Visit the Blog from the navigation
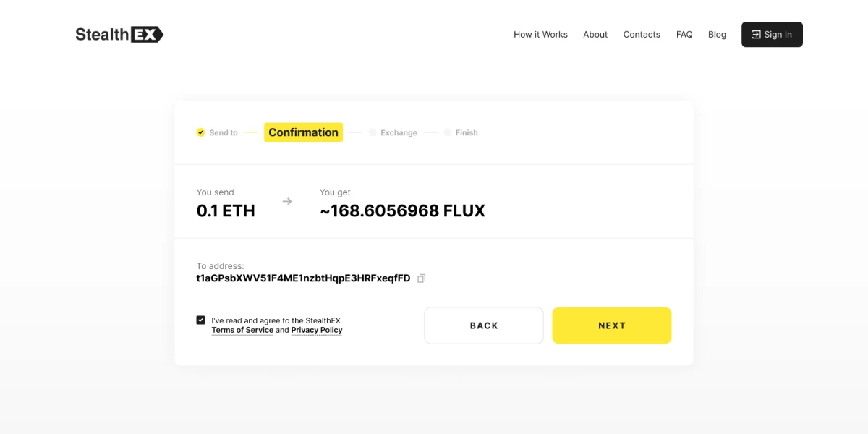 (x=717, y=34)
